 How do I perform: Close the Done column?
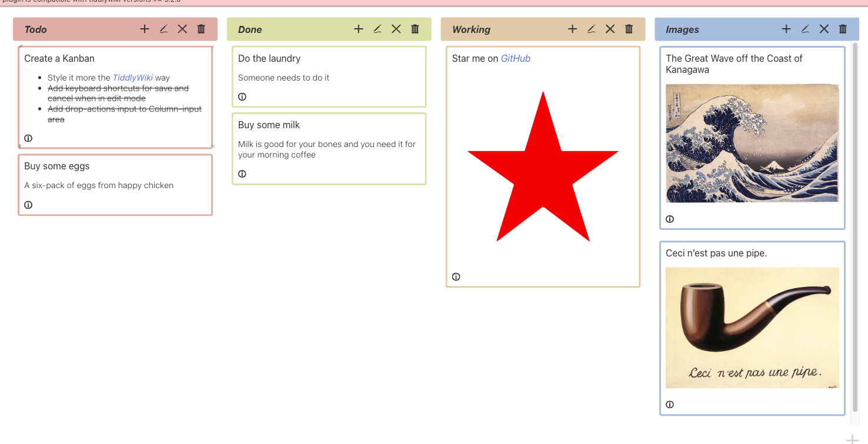point(396,29)
